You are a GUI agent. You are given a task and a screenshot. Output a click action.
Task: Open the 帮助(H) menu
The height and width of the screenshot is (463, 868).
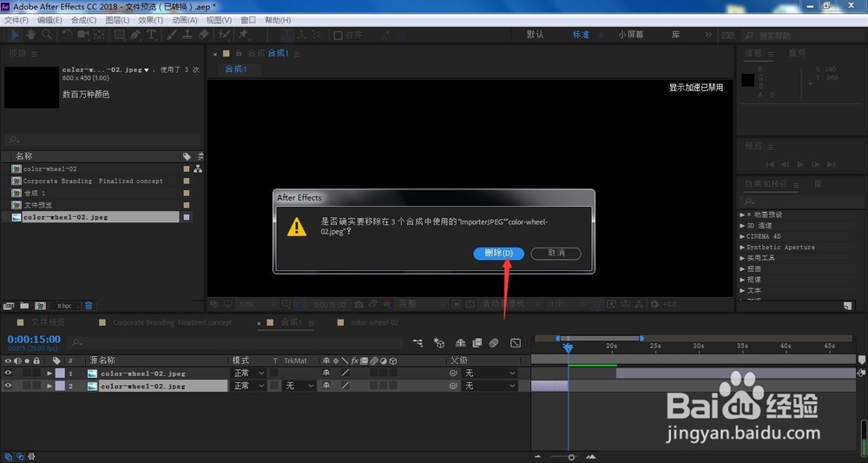tap(278, 20)
